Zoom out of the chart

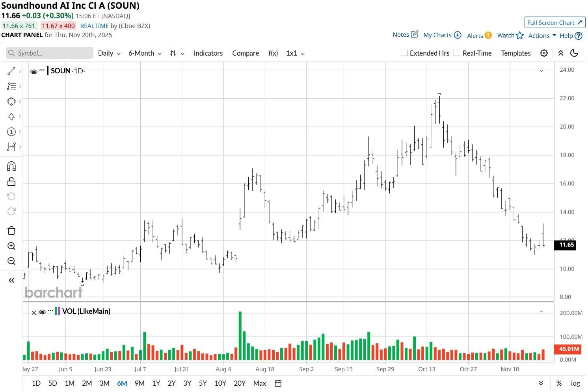(x=11, y=261)
